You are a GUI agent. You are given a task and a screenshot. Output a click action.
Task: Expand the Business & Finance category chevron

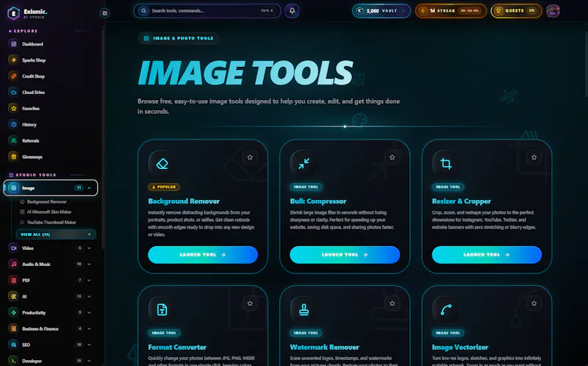pyautogui.click(x=89, y=329)
